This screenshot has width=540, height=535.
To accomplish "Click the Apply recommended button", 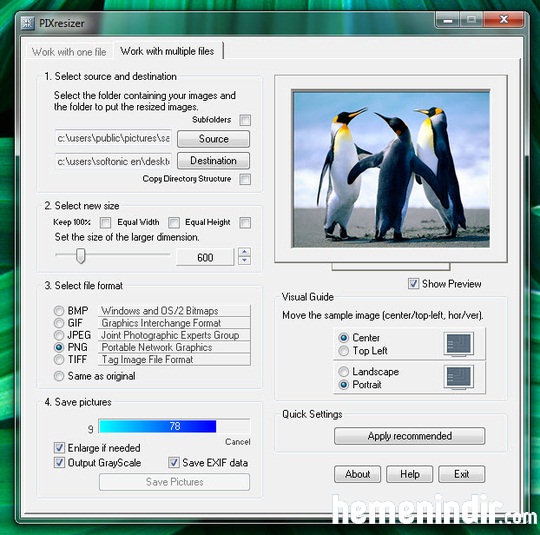I will [409, 436].
